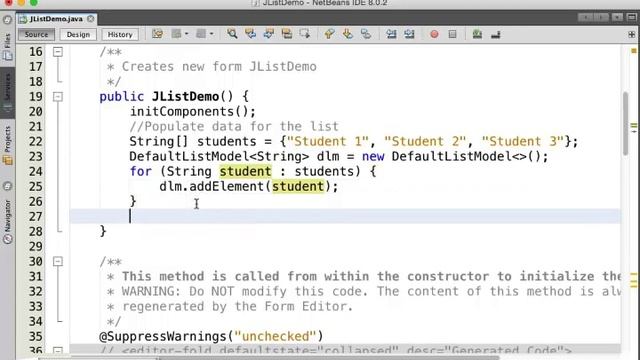Click "dlm.addElement" on line 25
The height and width of the screenshot is (360, 640).
[x=212, y=187]
